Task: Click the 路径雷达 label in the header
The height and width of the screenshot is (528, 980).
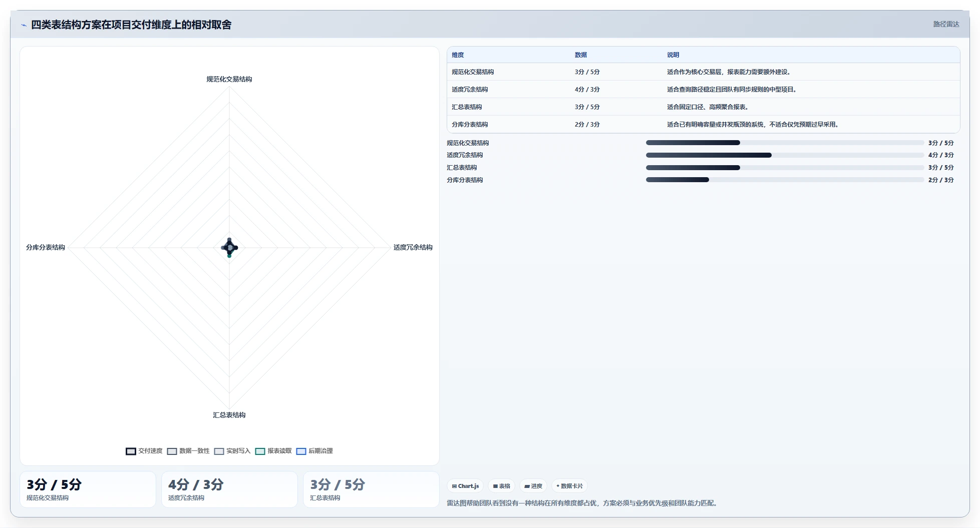Action: [x=946, y=24]
